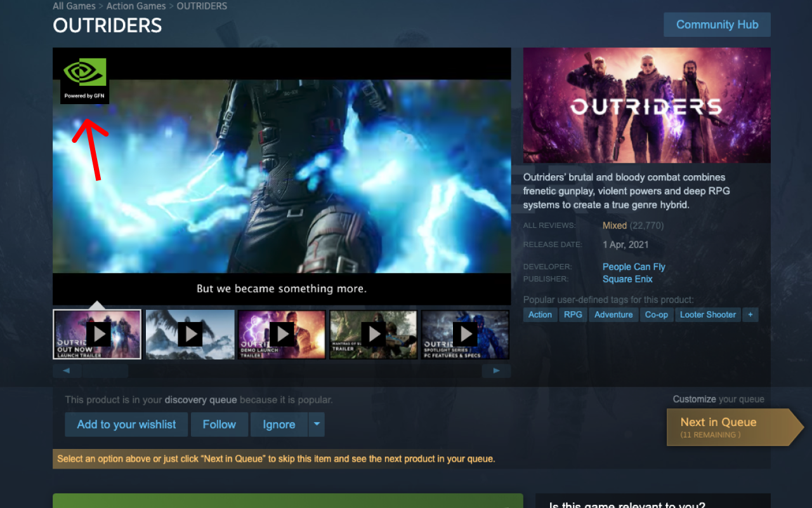Open developer People Can Fly page
This screenshot has height=508, width=812.
coord(634,267)
